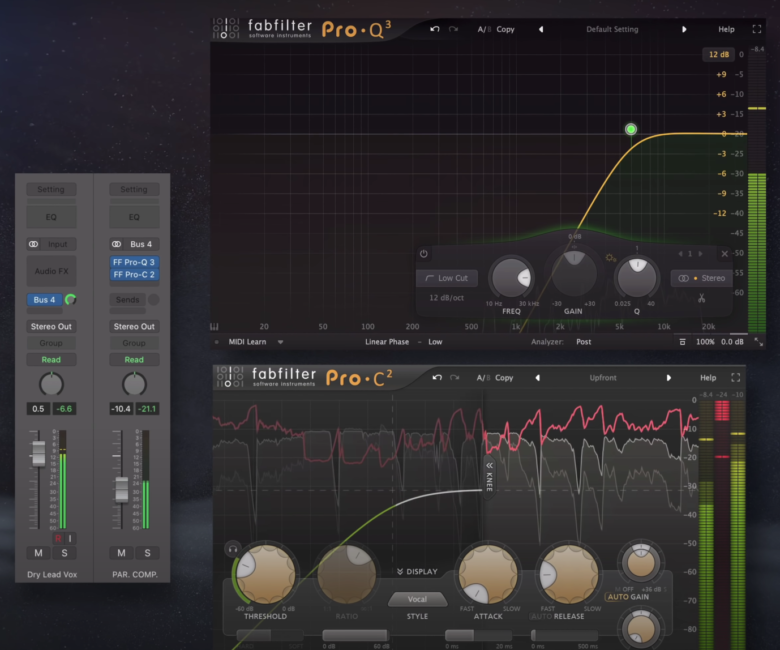780x650 pixels.
Task: Open the Linear Phase processing mode menu
Action: pyautogui.click(x=387, y=342)
